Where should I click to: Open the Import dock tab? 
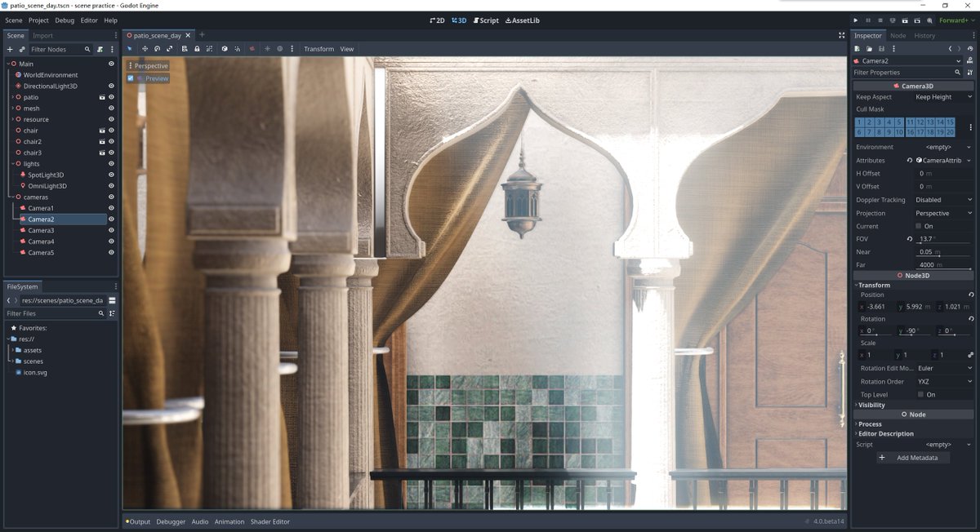click(42, 36)
